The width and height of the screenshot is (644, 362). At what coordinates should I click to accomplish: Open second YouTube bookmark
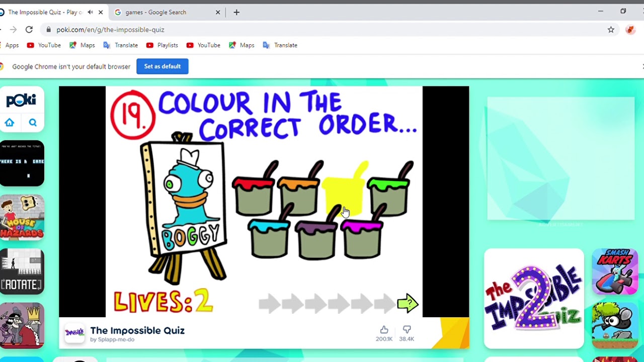(x=203, y=45)
